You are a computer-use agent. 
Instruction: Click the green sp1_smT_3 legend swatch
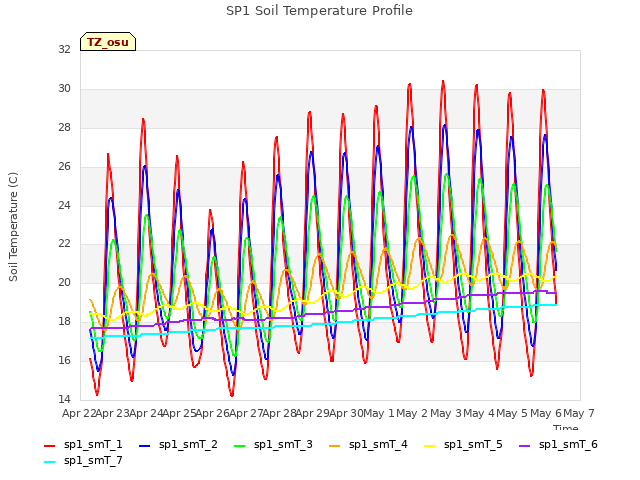(x=240, y=446)
